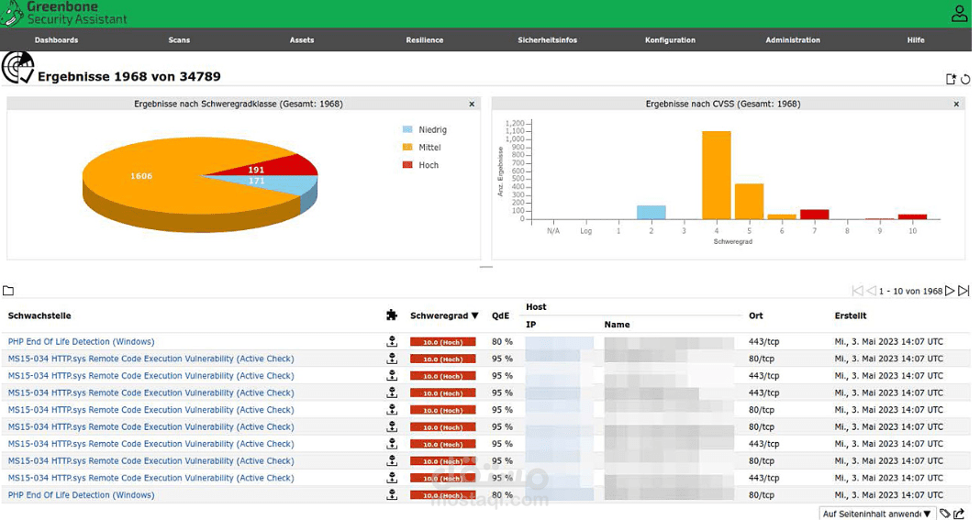This screenshot has height=520, width=980.
Task: Close the Ergebnisse nach CVSS chart
Action: 956,105
